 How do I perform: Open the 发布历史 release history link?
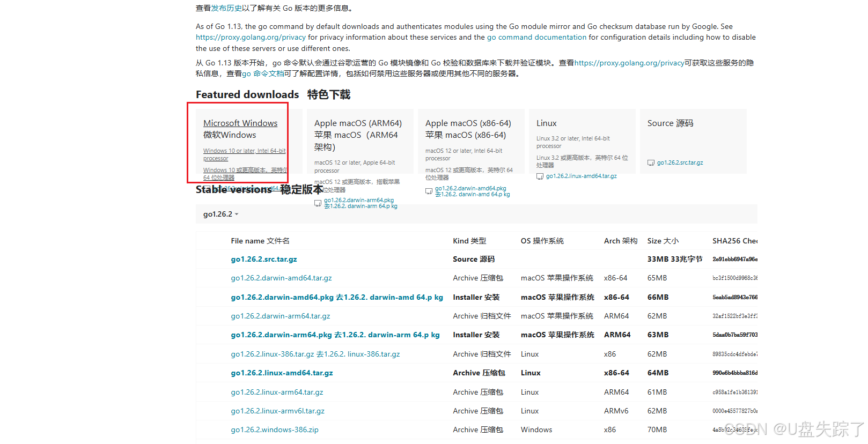[x=226, y=8]
